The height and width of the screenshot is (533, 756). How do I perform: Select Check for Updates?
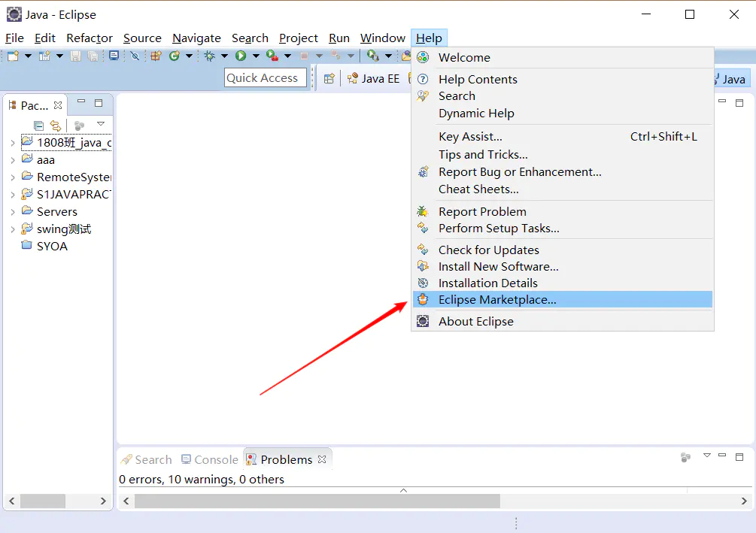[563, 250]
